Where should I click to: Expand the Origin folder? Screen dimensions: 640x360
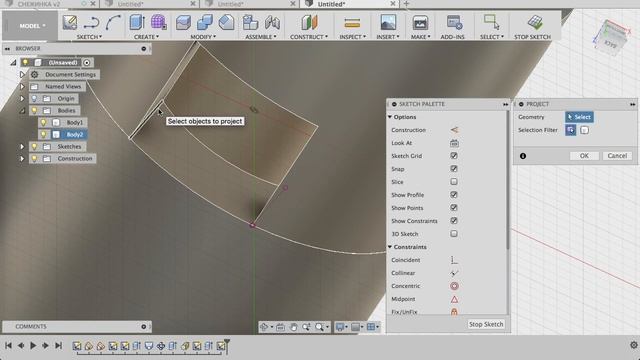point(22,99)
